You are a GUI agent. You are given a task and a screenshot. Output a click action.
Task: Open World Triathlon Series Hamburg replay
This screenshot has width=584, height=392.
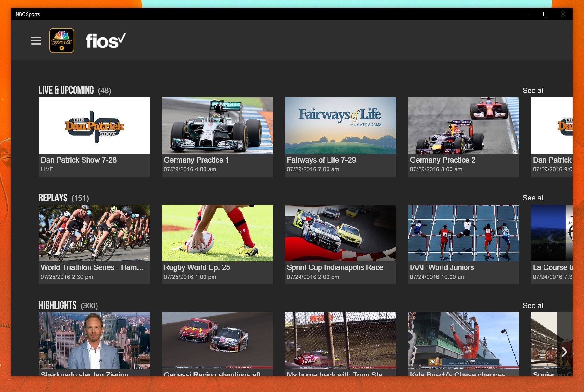pos(94,233)
